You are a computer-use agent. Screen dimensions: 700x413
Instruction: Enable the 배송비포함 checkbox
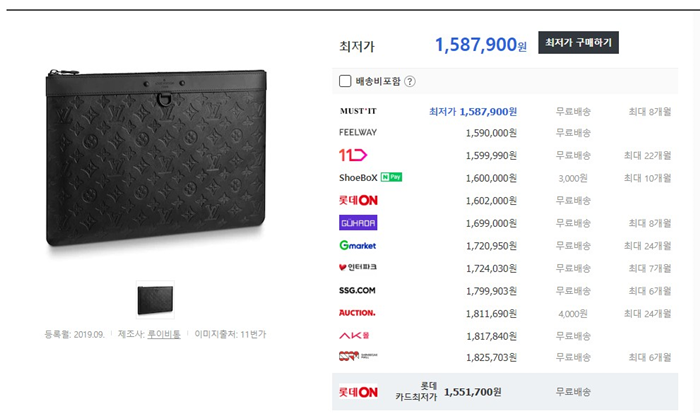tap(345, 81)
